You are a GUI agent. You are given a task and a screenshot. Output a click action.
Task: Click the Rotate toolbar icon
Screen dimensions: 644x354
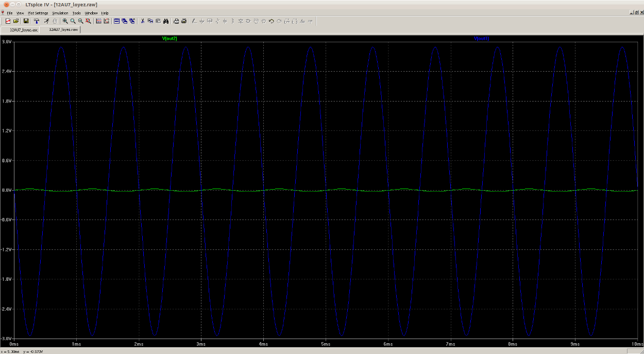click(287, 21)
